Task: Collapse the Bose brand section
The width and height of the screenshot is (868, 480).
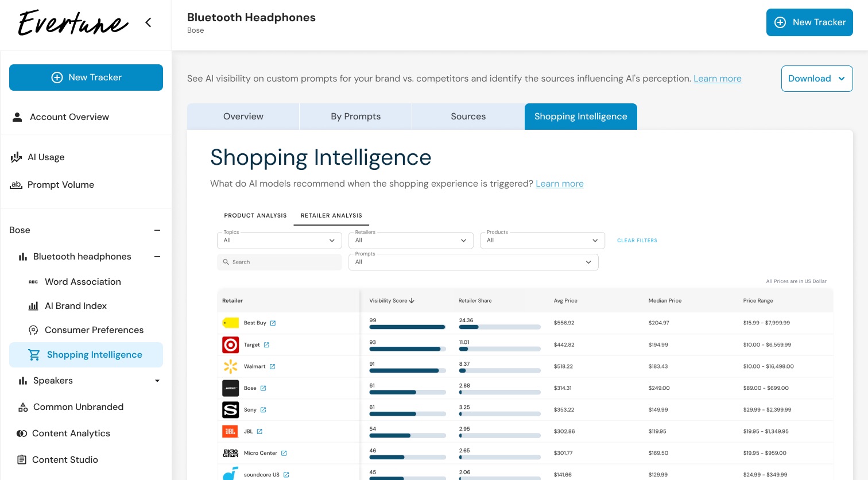Action: [157, 230]
